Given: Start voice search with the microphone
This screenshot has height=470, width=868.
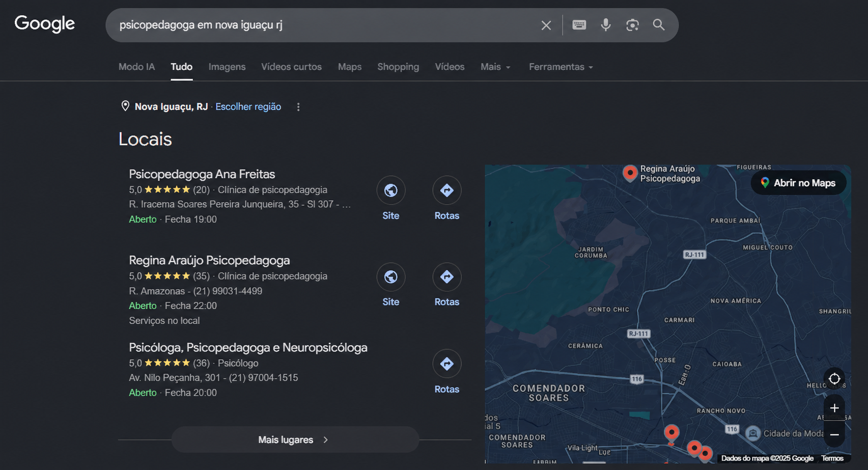Looking at the screenshot, I should [606, 24].
